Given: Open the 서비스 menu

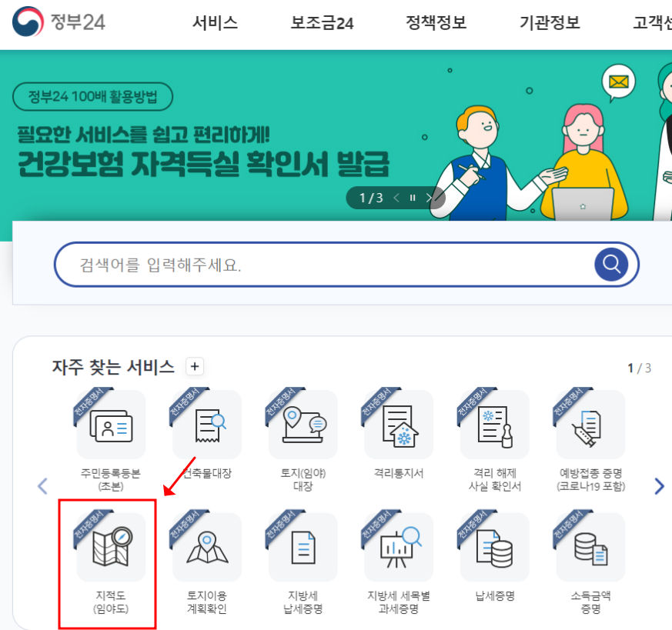Looking at the screenshot, I should click(215, 22).
